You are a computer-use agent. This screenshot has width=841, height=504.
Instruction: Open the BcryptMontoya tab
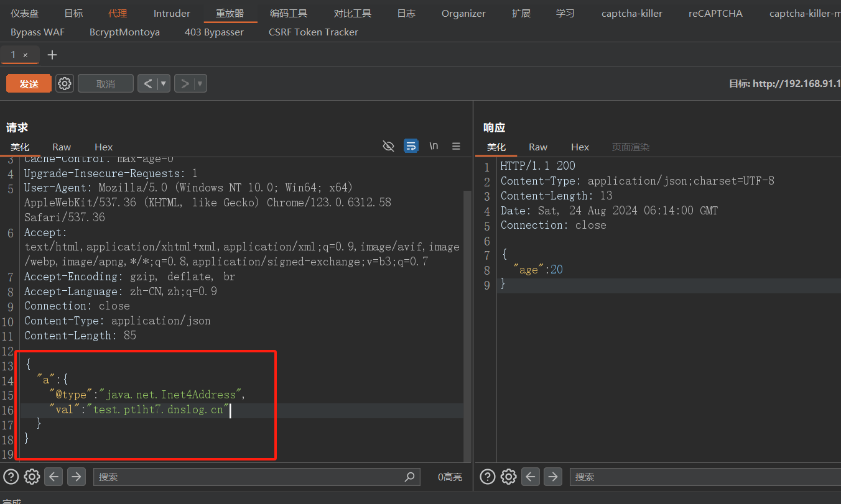(124, 32)
